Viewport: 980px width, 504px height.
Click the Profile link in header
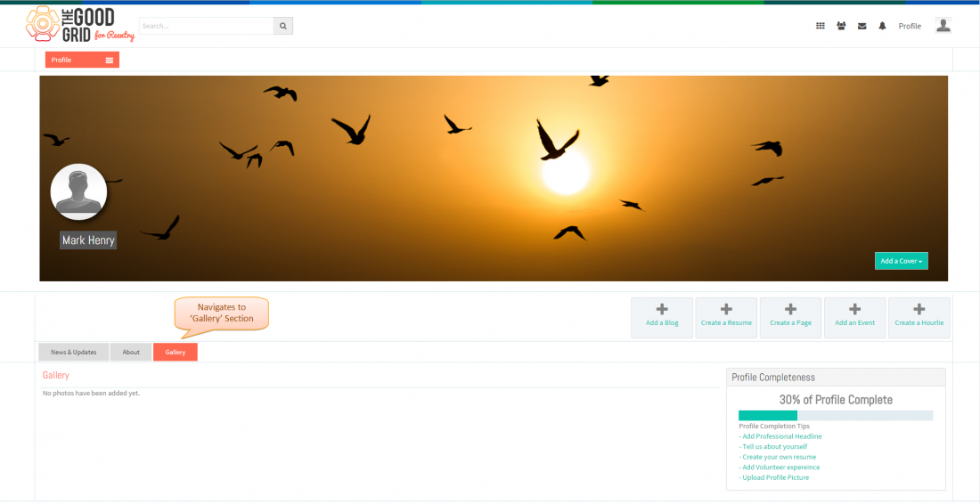click(910, 26)
